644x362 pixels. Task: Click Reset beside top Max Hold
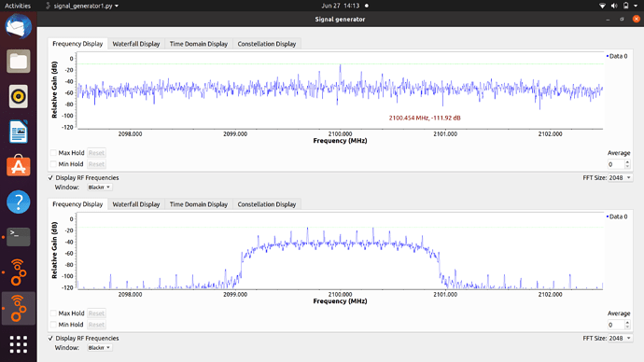tap(96, 153)
